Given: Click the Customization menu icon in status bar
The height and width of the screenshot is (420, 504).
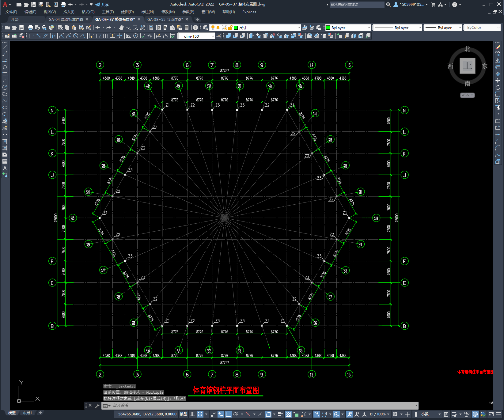Looking at the screenshot, I should coord(499,414).
